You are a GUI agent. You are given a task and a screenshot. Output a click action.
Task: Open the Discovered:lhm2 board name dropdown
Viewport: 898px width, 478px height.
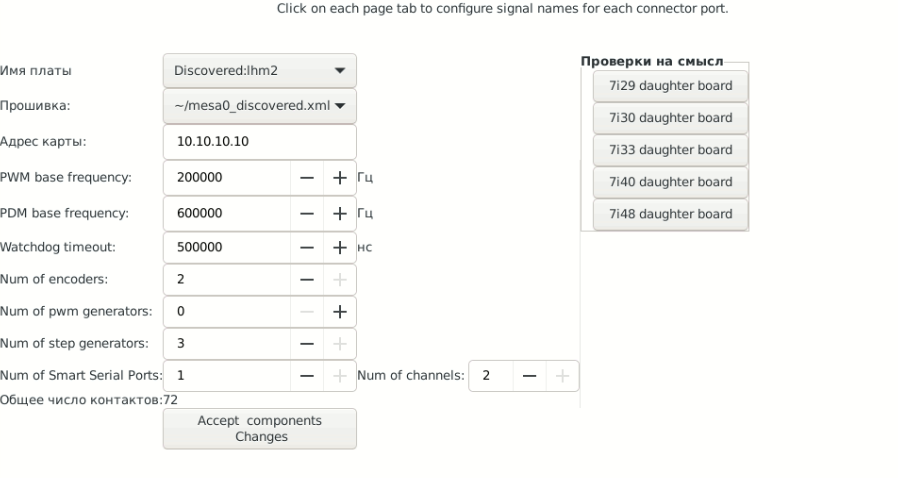(x=260, y=71)
